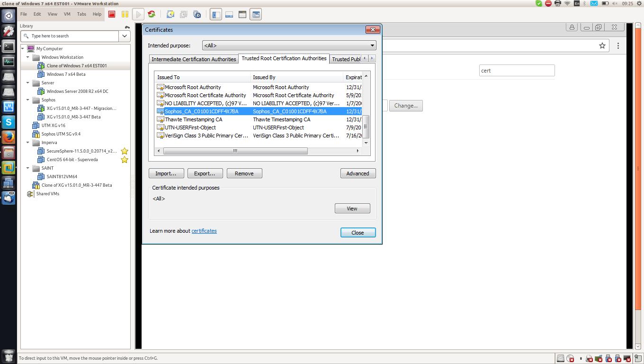Image resolution: width=644 pixels, height=364 pixels.
Task: Sort by the Issued To column header
Action: 203,77
